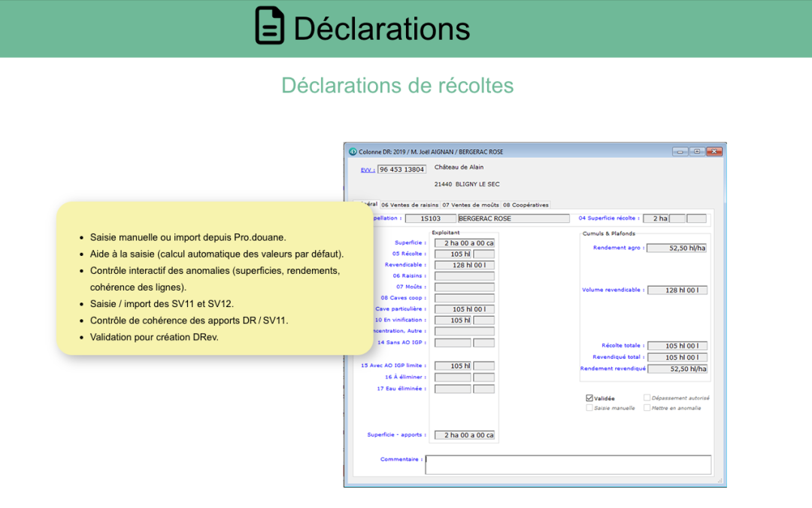Click the Validation pour création DRev bullet

(x=154, y=337)
